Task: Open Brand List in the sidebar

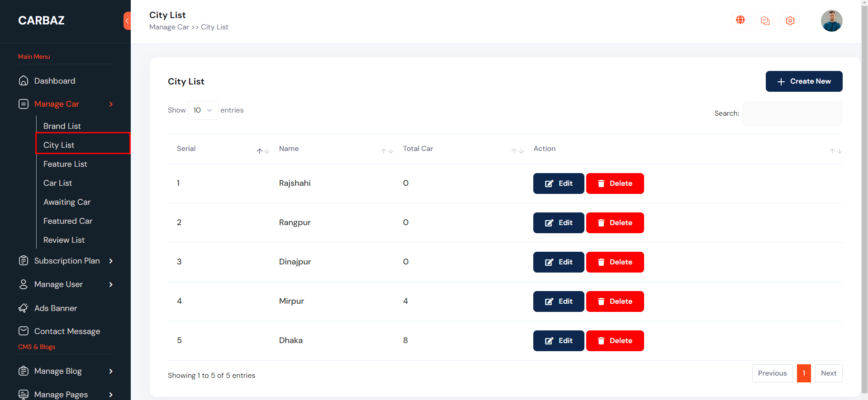Action: 62,126
